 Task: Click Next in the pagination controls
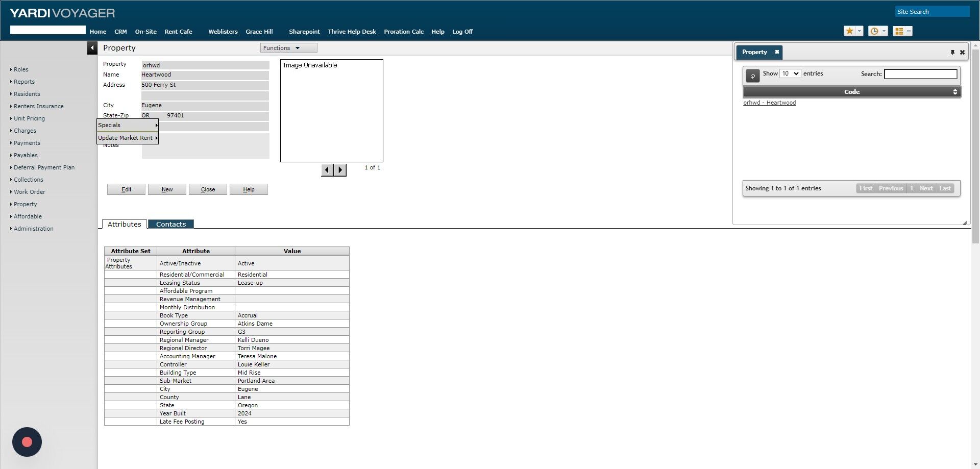point(925,188)
